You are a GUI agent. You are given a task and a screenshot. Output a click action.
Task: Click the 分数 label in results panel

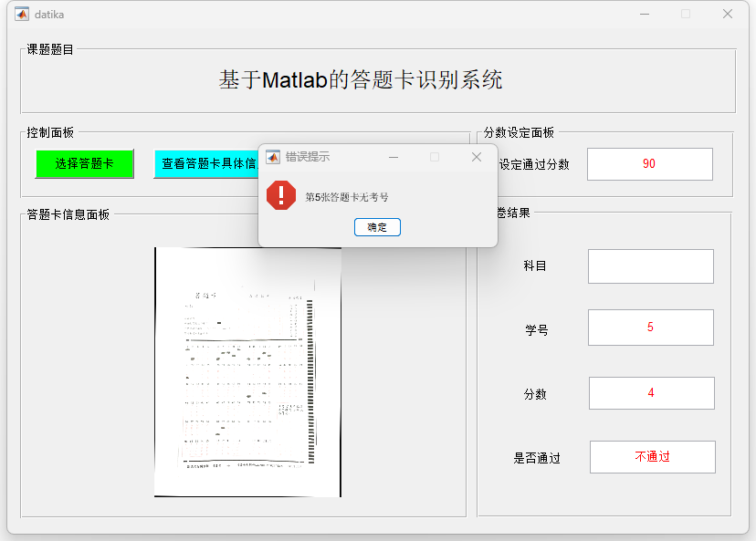(535, 394)
